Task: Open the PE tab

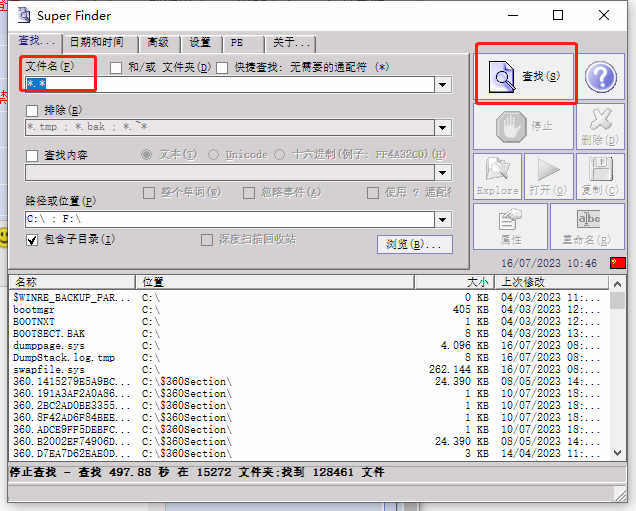Action: click(243, 42)
